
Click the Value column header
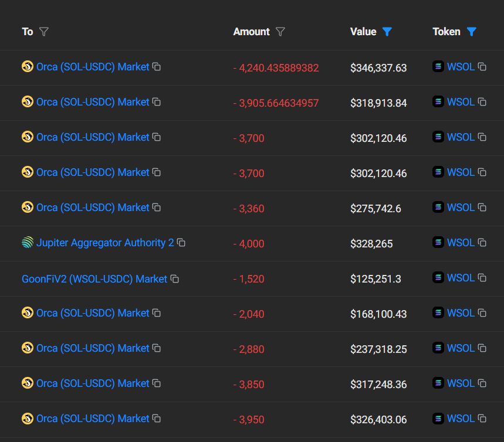coord(363,32)
